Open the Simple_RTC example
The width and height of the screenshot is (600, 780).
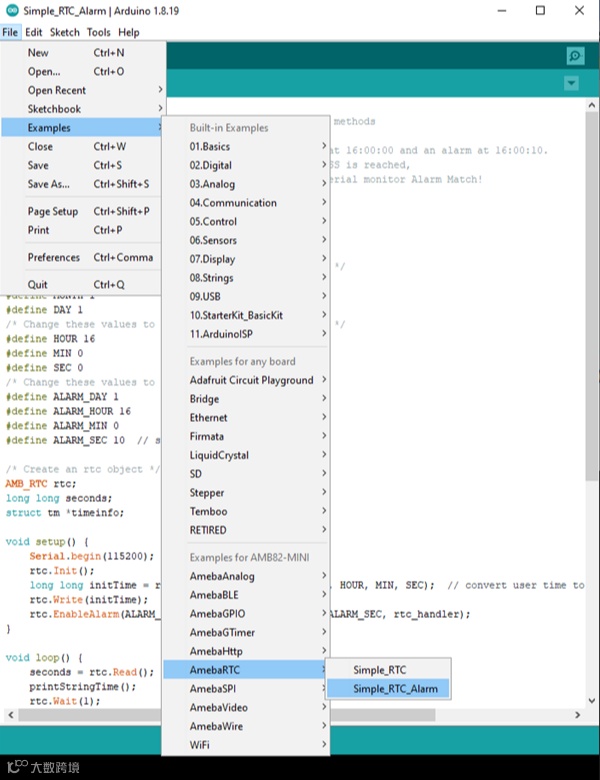pos(388,670)
